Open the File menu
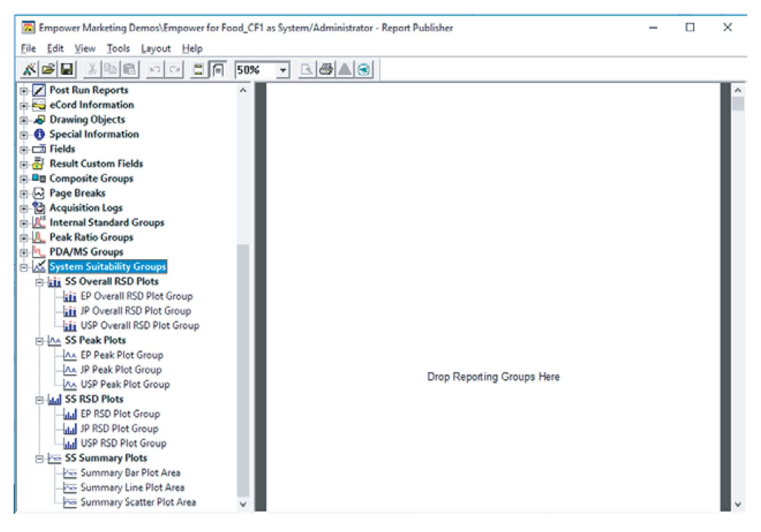Image resolution: width=761 pixels, height=532 pixels. tap(28, 48)
